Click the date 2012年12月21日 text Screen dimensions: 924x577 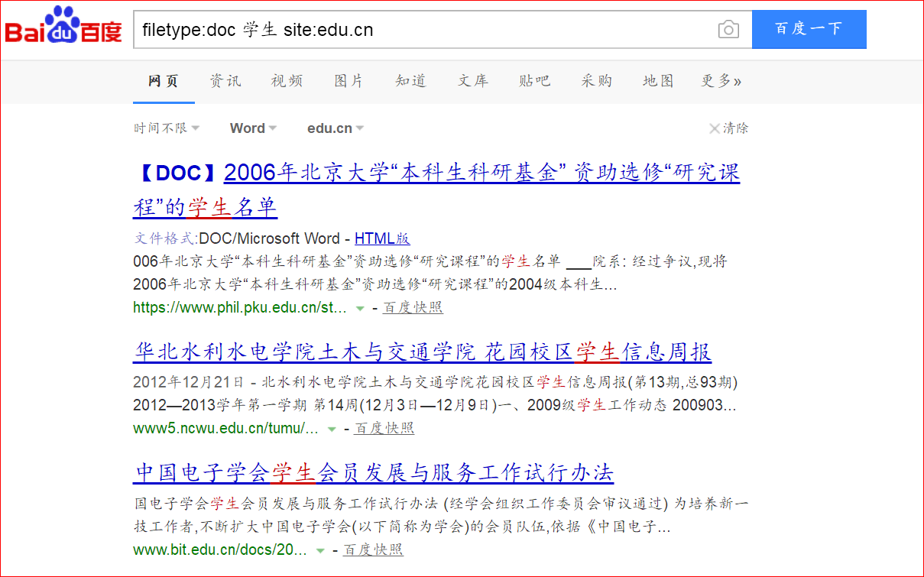[x=190, y=382]
